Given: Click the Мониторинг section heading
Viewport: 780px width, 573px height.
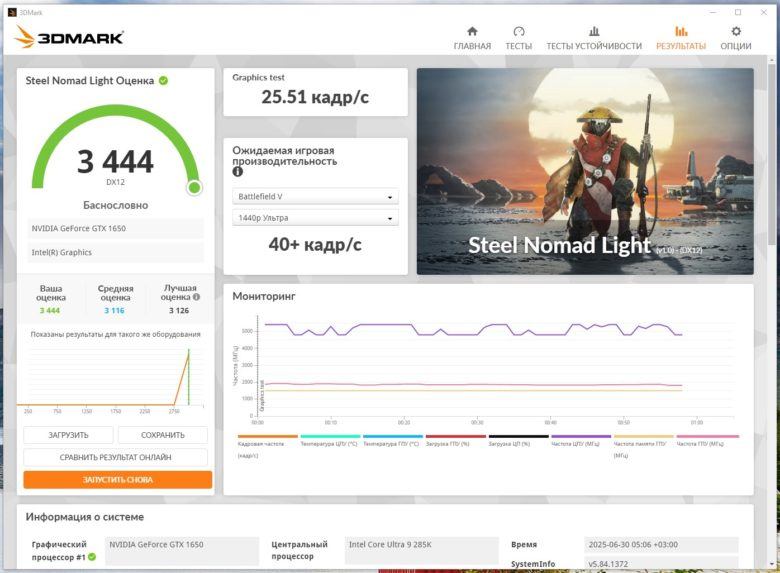Looking at the screenshot, I should 264,296.
